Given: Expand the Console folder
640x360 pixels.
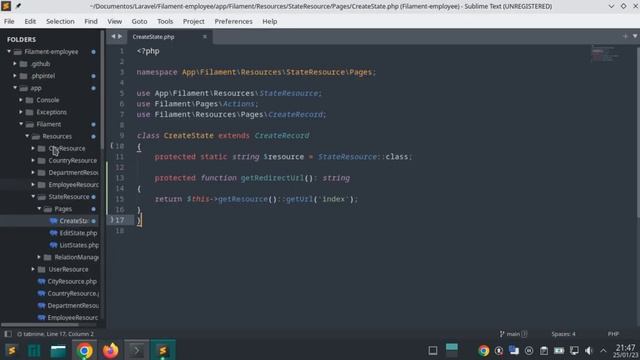Looking at the screenshot, I should tap(21, 100).
